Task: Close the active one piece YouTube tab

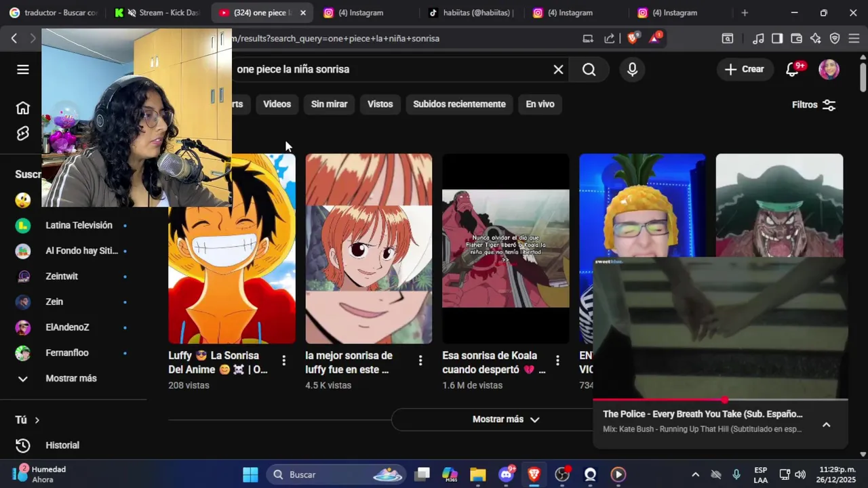Action: click(302, 13)
